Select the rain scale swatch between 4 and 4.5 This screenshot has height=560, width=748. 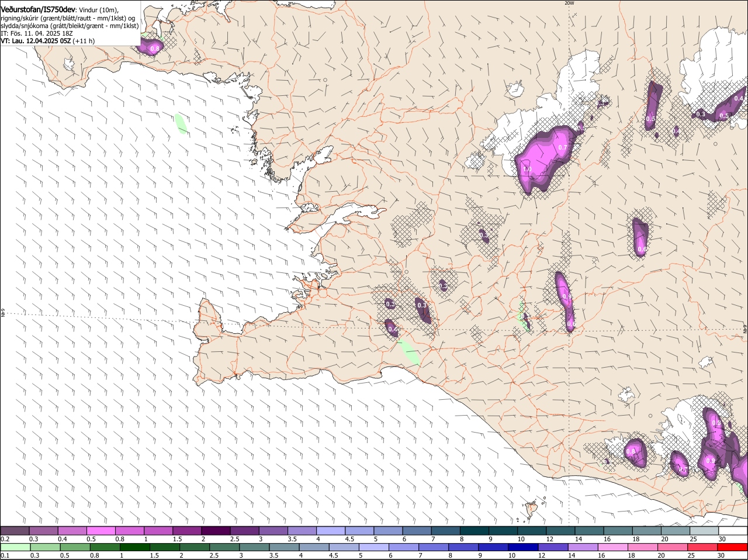[314, 547]
